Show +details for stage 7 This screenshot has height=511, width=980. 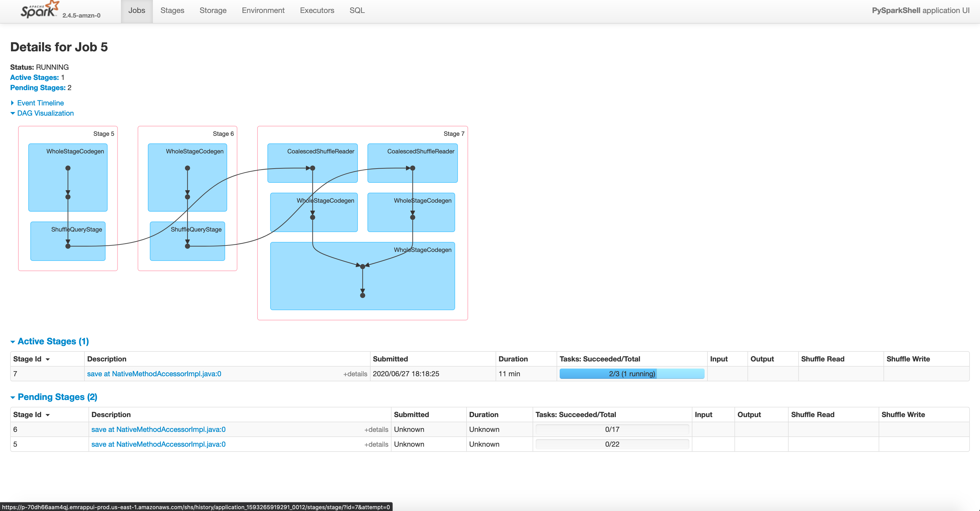point(354,374)
